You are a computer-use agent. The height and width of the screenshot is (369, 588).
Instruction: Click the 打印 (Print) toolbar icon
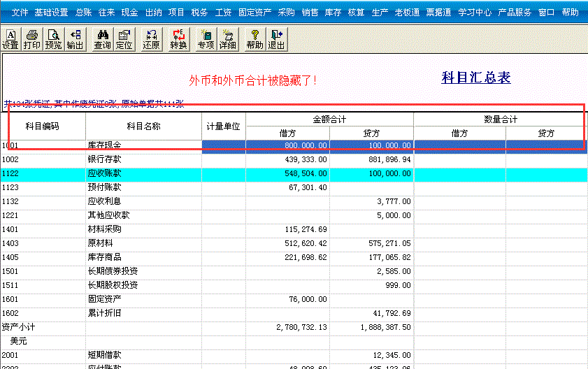coord(31,39)
